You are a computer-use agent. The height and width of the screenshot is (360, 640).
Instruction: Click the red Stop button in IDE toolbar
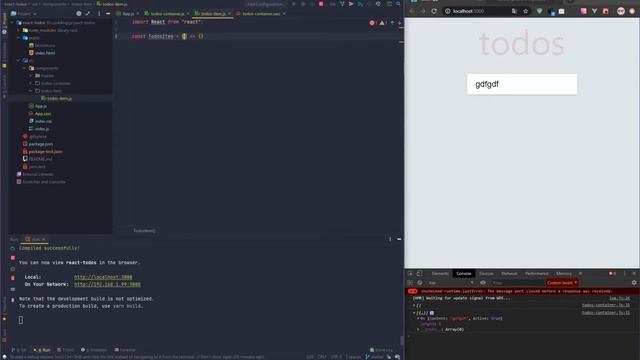click(321, 4)
